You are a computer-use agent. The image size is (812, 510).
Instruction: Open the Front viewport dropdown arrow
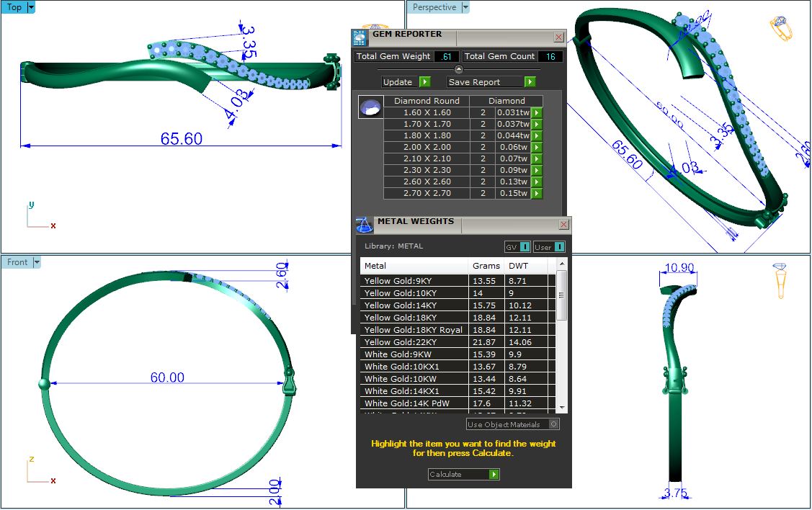pos(37,262)
